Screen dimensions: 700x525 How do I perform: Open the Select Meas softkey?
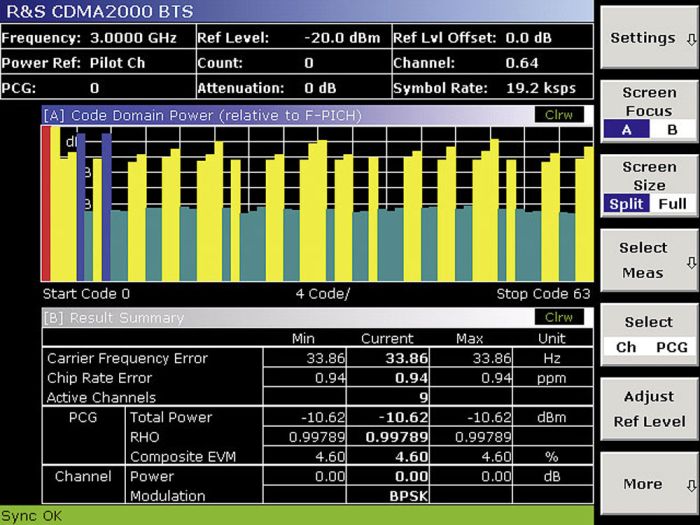pos(649,261)
